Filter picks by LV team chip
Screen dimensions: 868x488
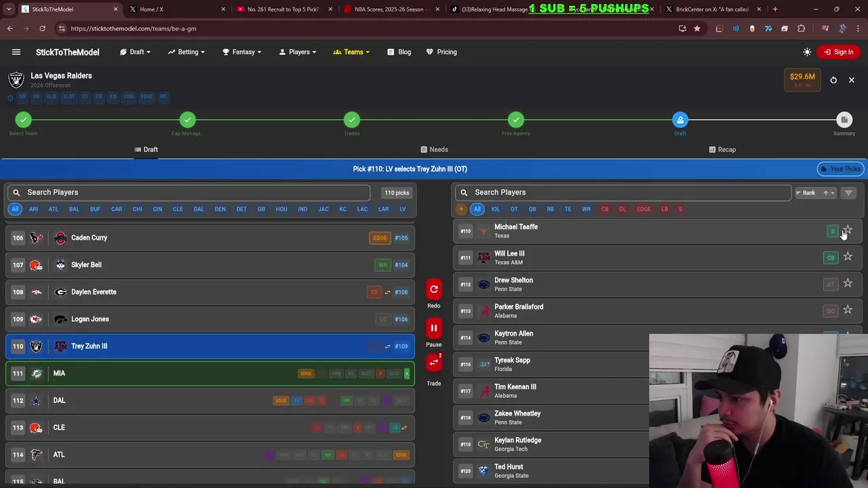pyautogui.click(x=403, y=209)
